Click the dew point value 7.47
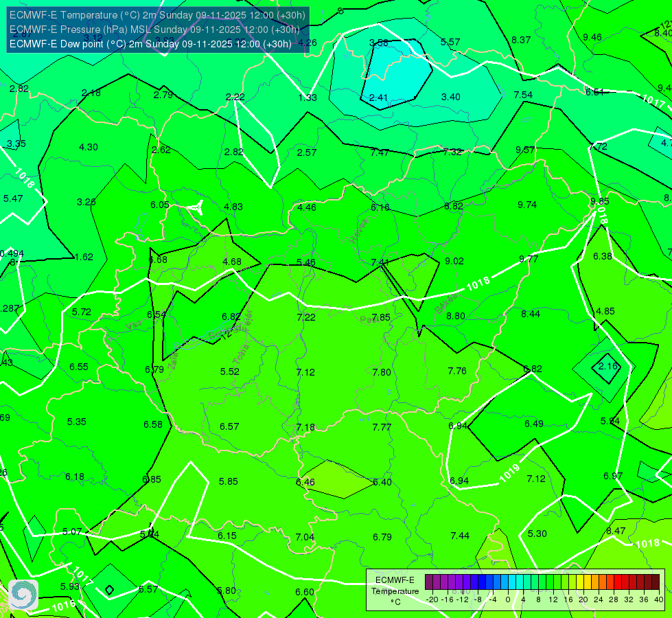Screen dimensions: 672x618 tap(380, 152)
